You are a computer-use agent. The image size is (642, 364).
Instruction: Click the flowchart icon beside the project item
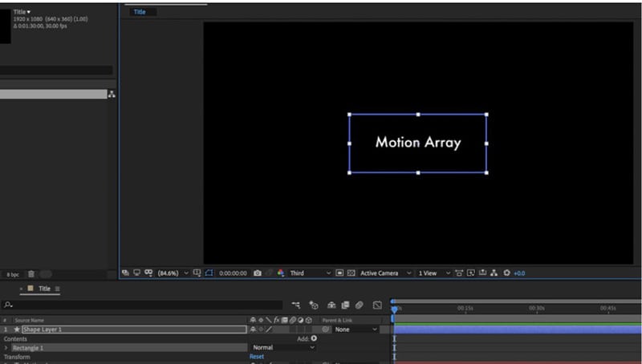pos(112,94)
